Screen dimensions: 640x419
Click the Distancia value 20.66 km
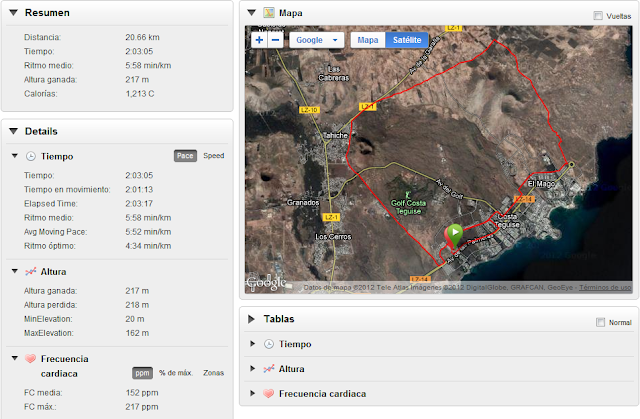coord(142,37)
